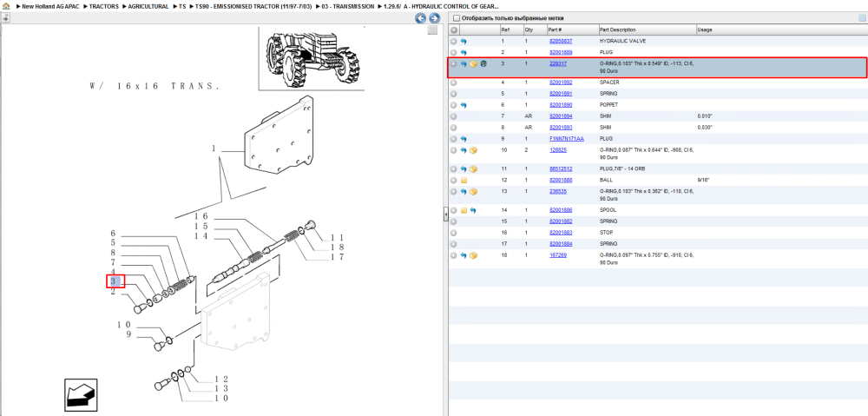Click STOP description text
The width and height of the screenshot is (868, 416).
point(606,233)
